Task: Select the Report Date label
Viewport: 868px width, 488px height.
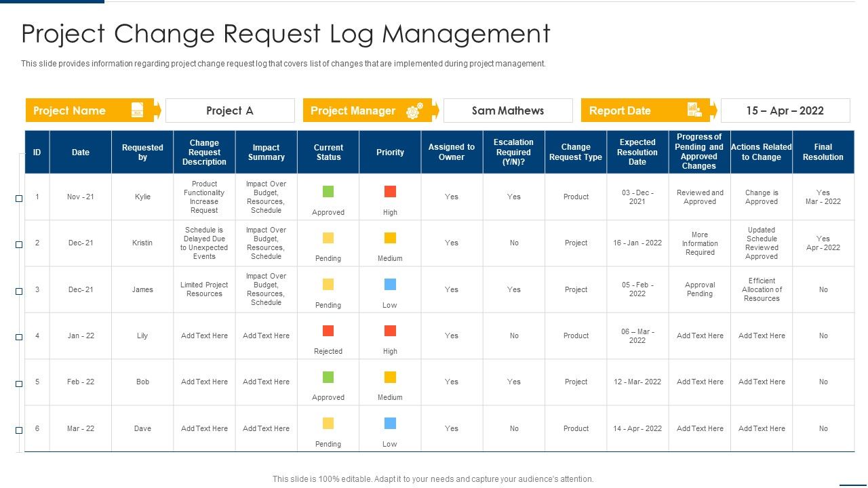Action: click(x=620, y=110)
